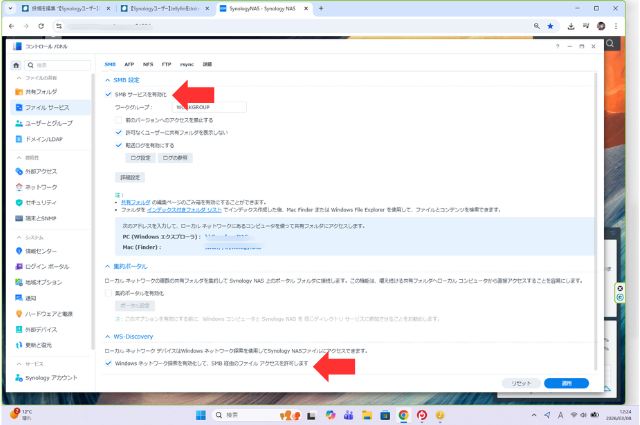Viewport: 640px width, 425px height.
Task: Open 共有フォルダ in the sidebar
Action: click(44, 90)
